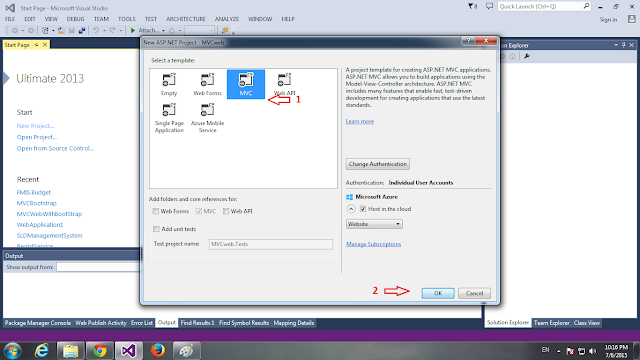Image resolution: width=640 pixels, height=360 pixels.
Task: Open the FILE menu
Action: (x=10, y=19)
